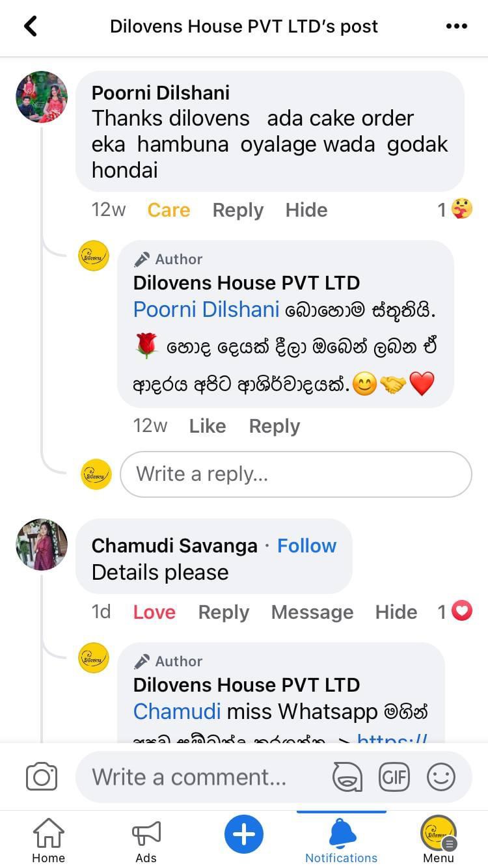Tap the camera icon beside comment box
Image resolution: width=488 pixels, height=868 pixels.
(42, 777)
